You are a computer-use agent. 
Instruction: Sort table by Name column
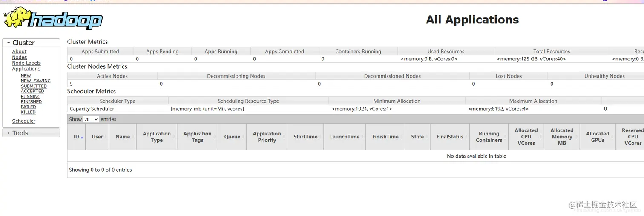coord(123,137)
